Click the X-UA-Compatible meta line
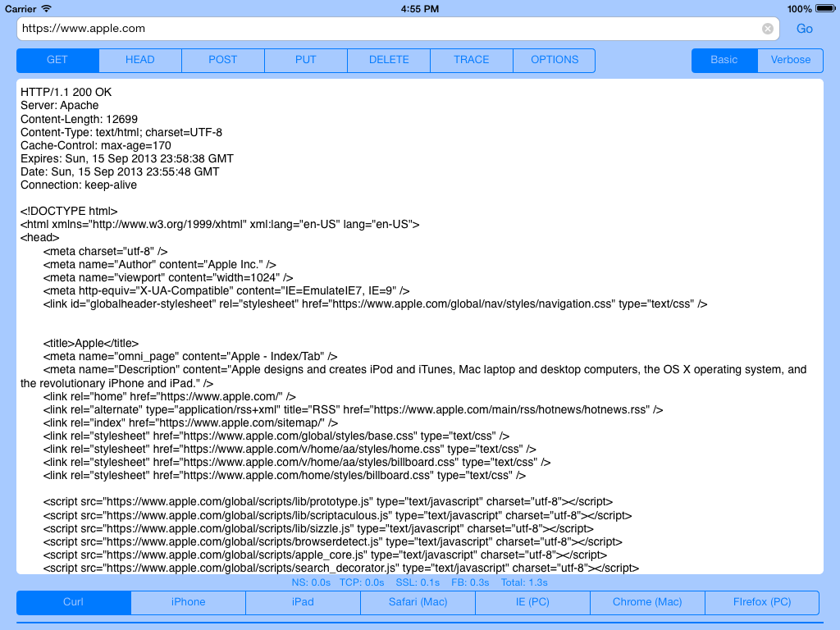 coord(226,291)
